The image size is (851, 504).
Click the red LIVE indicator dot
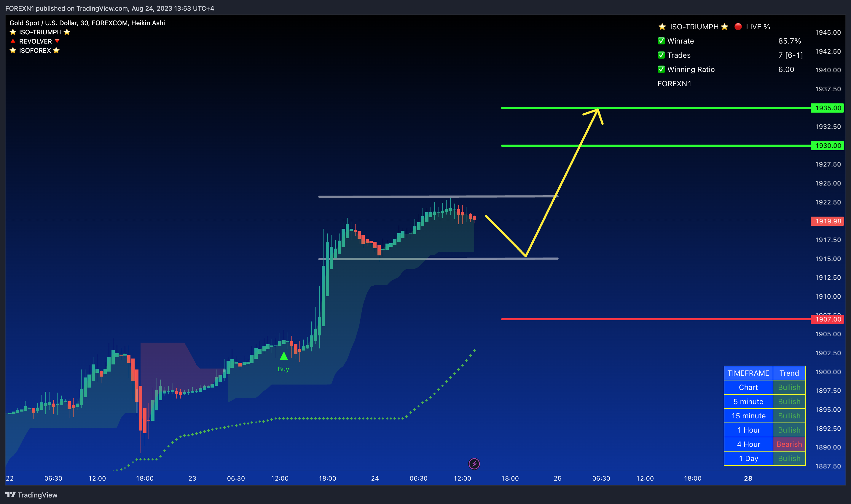738,26
